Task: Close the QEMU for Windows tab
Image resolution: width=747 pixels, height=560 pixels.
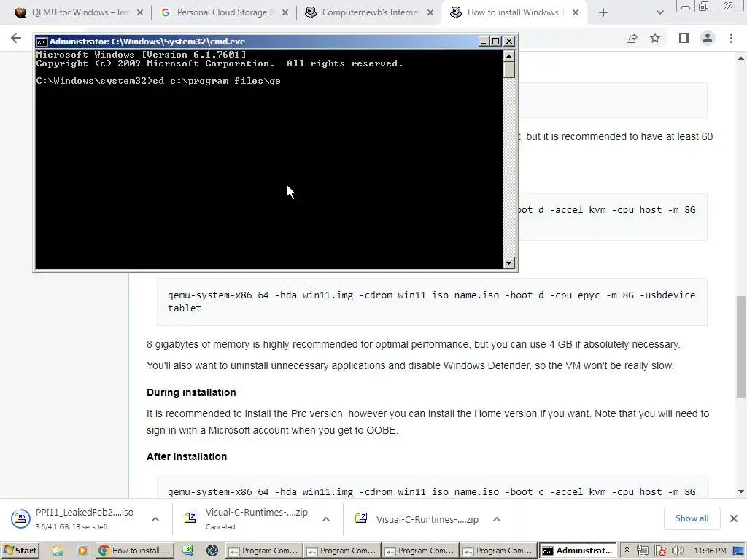Action: (140, 12)
